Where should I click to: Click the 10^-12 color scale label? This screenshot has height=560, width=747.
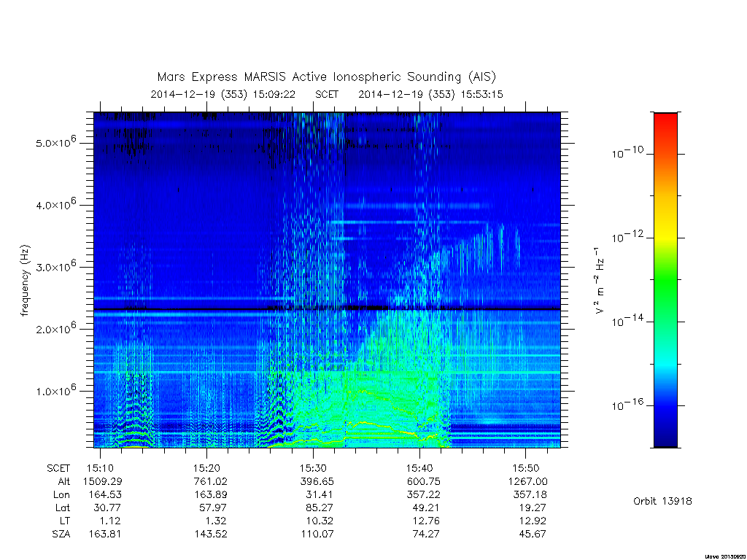(627, 237)
